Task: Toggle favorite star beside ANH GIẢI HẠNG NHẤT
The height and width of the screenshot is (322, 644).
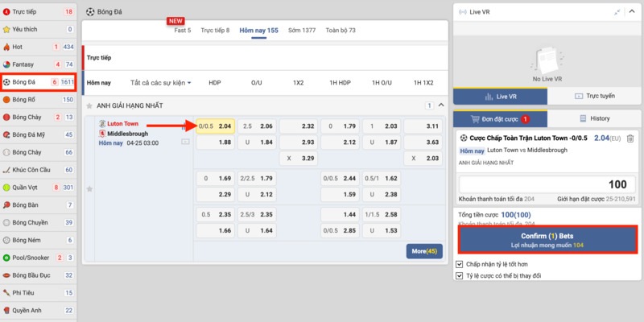Action: 89,105
